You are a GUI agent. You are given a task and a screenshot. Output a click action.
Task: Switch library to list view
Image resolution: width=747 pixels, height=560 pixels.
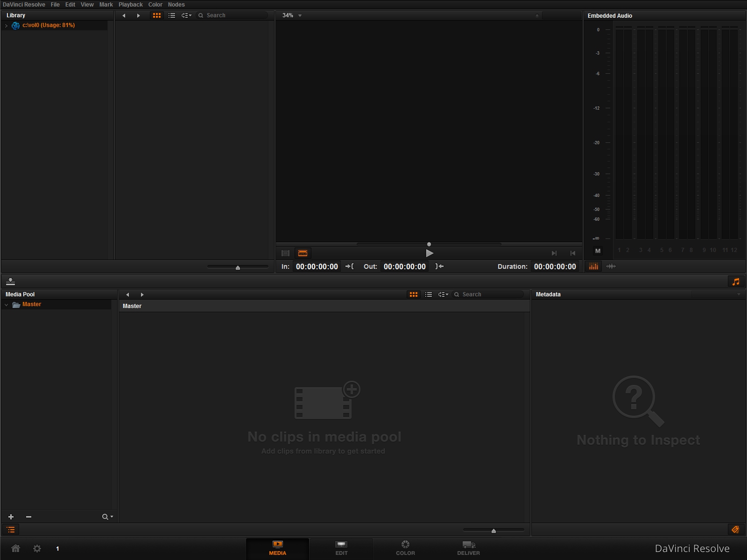click(172, 15)
